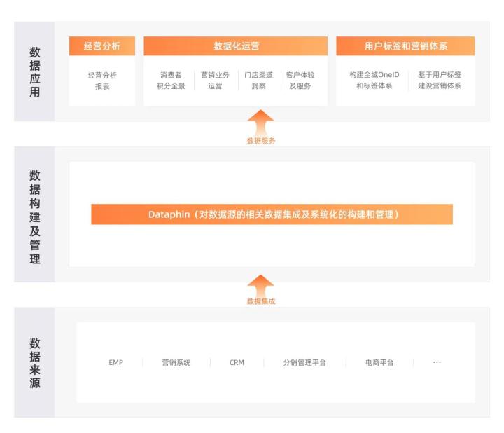Image resolution: width=504 pixels, height=433 pixels.
Task: Click the orange data integration arrow
Action: [261, 284]
